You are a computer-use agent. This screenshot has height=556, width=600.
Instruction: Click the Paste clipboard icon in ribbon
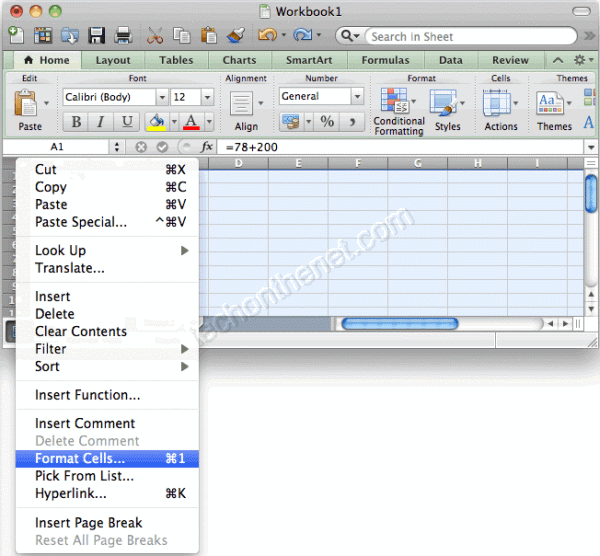coord(28,108)
